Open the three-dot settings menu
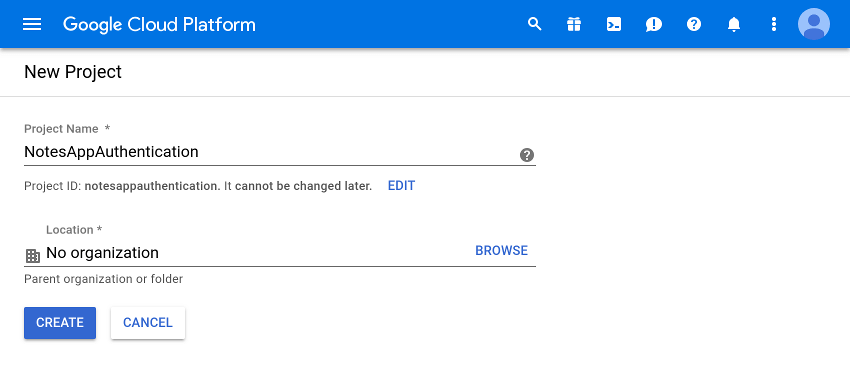Viewport: 850px width, 369px height. pyautogui.click(x=774, y=24)
